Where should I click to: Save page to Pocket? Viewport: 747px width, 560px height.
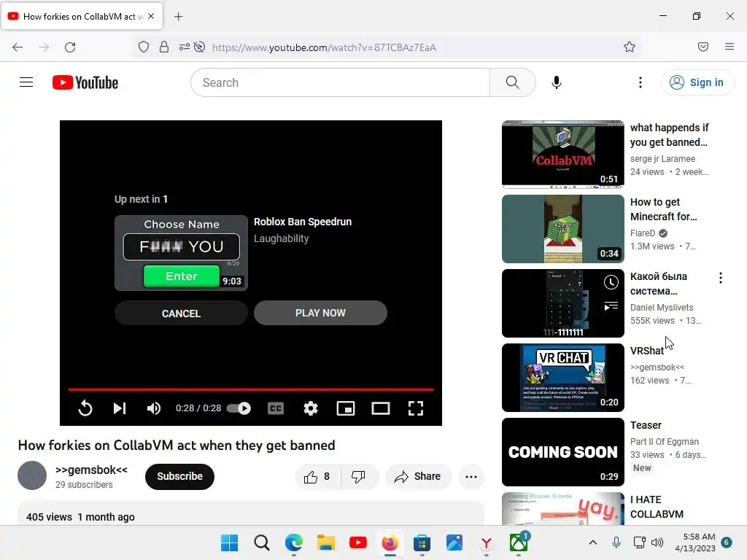pos(703,47)
